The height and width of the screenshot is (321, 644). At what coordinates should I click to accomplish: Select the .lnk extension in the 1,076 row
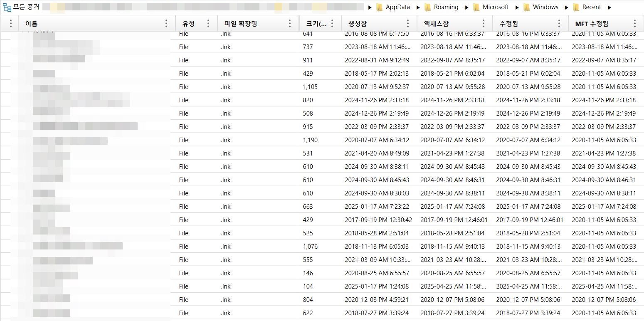point(226,247)
